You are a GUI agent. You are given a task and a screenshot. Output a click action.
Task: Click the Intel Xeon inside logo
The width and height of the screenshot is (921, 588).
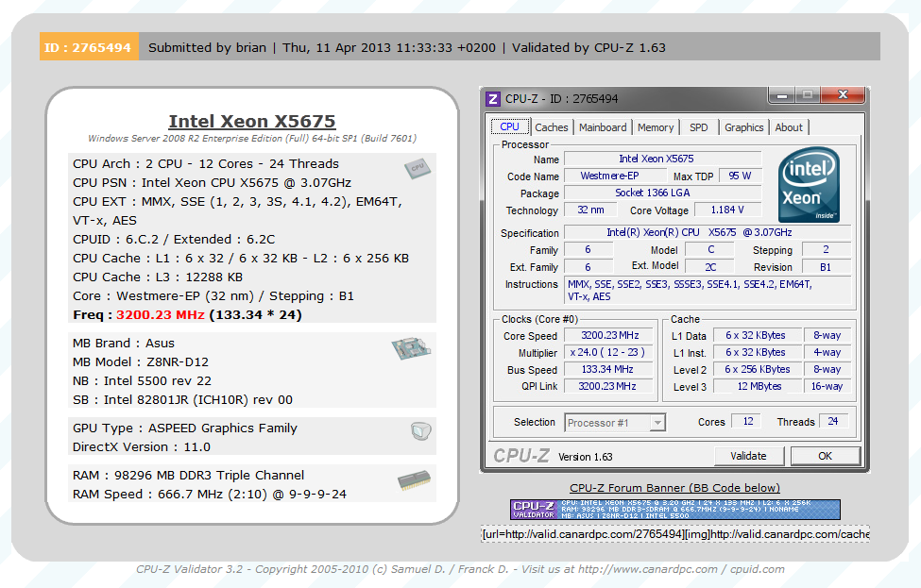coord(809,184)
